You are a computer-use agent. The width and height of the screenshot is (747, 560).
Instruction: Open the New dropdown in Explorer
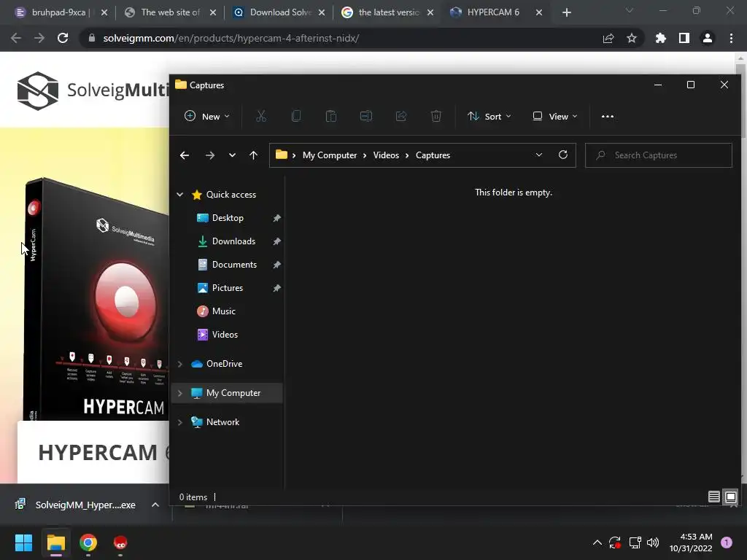click(x=206, y=116)
